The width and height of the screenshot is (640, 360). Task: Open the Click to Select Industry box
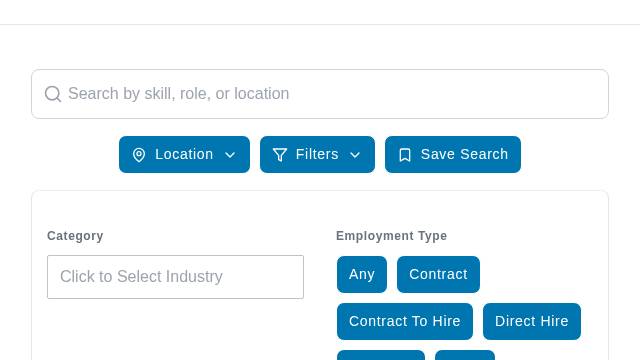[x=176, y=277]
